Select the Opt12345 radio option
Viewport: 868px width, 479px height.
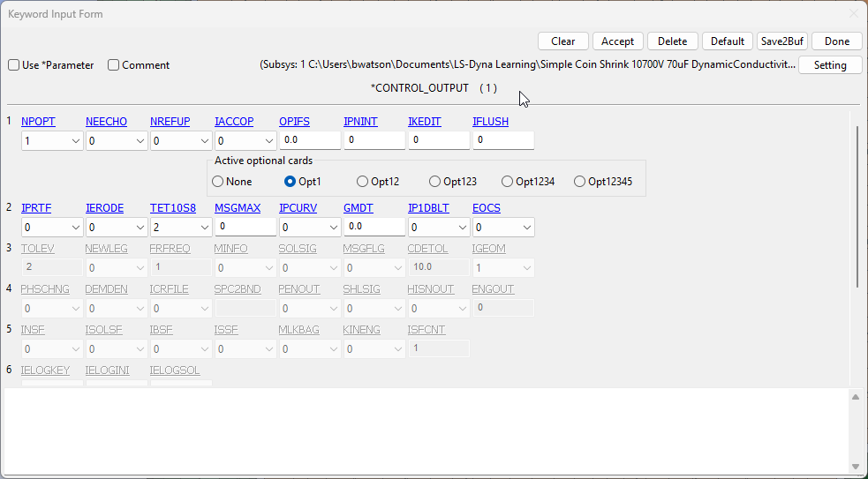[x=579, y=182]
